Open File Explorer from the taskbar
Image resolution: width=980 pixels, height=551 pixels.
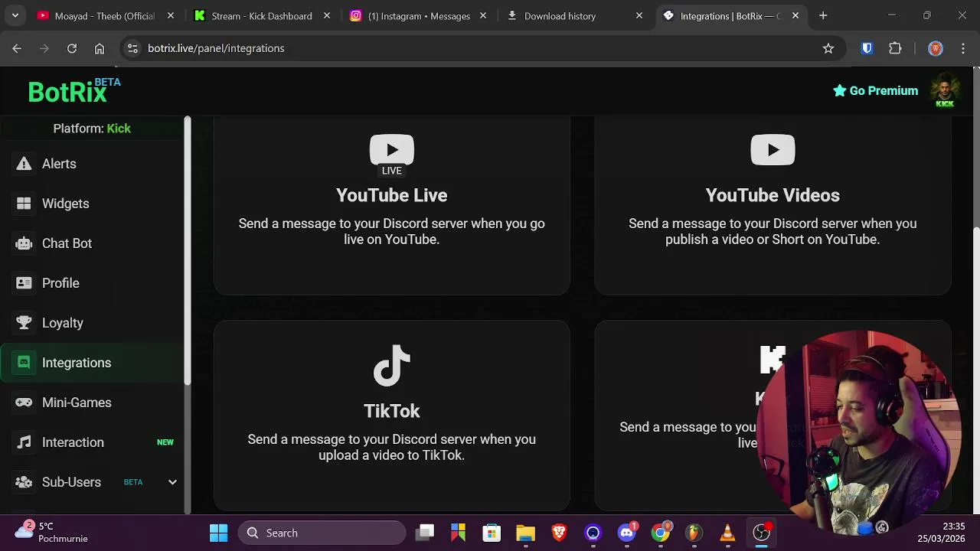coord(525,533)
